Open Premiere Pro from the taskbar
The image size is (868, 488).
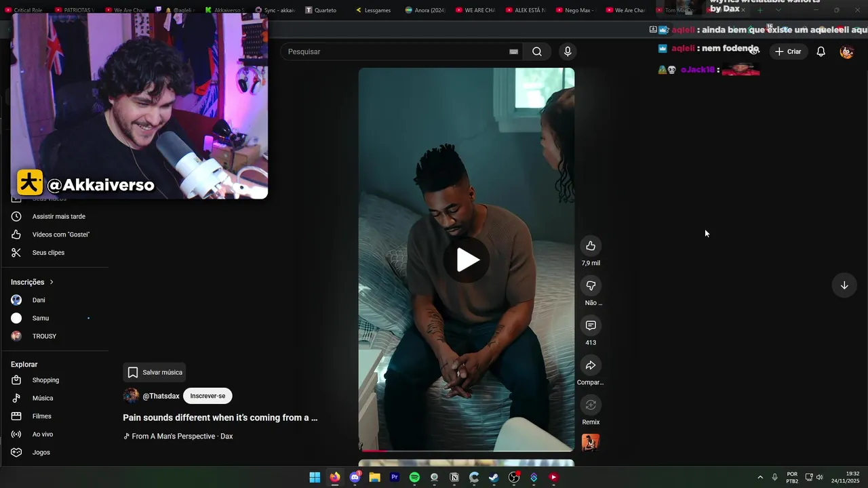(395, 477)
